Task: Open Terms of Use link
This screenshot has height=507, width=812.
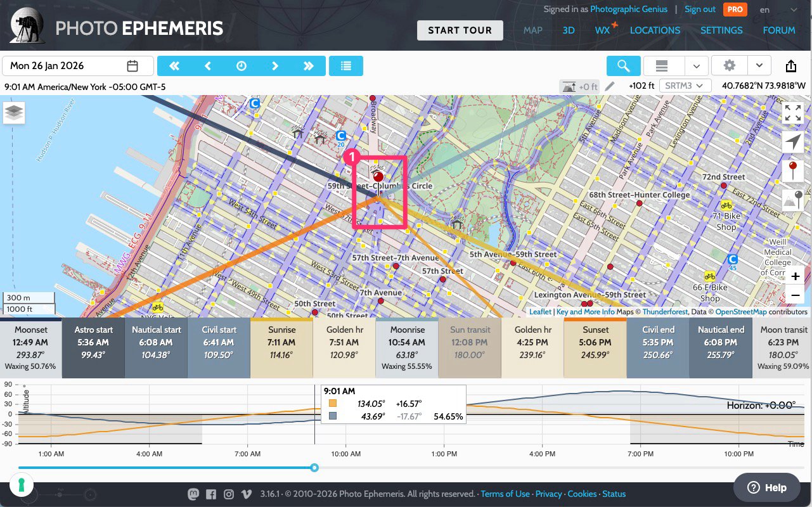Action: pos(505,494)
